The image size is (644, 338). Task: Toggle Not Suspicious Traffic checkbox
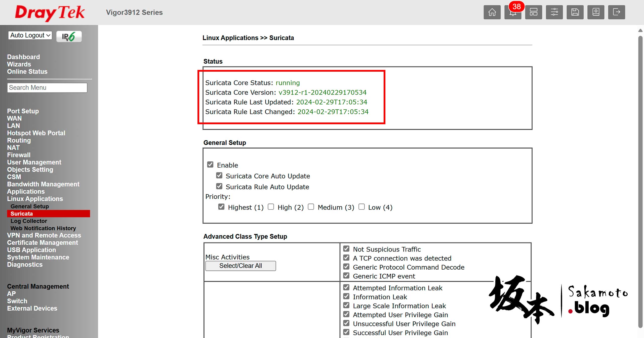point(346,249)
